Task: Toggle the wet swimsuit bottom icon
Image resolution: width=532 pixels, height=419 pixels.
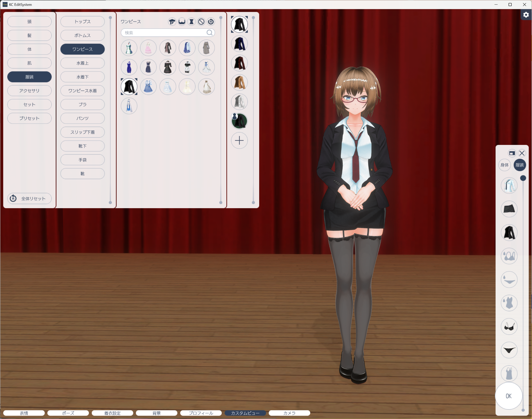Action: (x=509, y=279)
